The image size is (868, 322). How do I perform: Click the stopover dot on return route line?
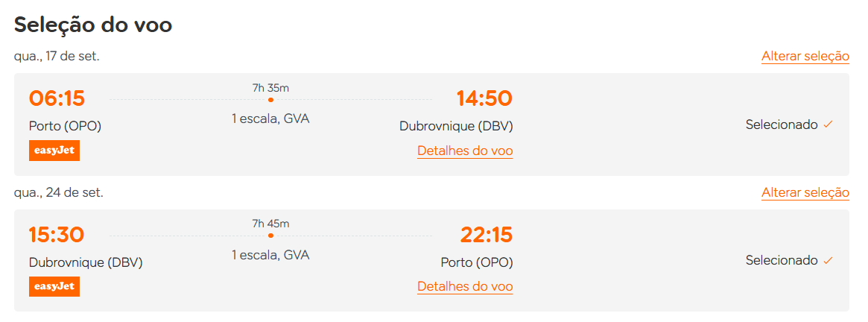(270, 236)
